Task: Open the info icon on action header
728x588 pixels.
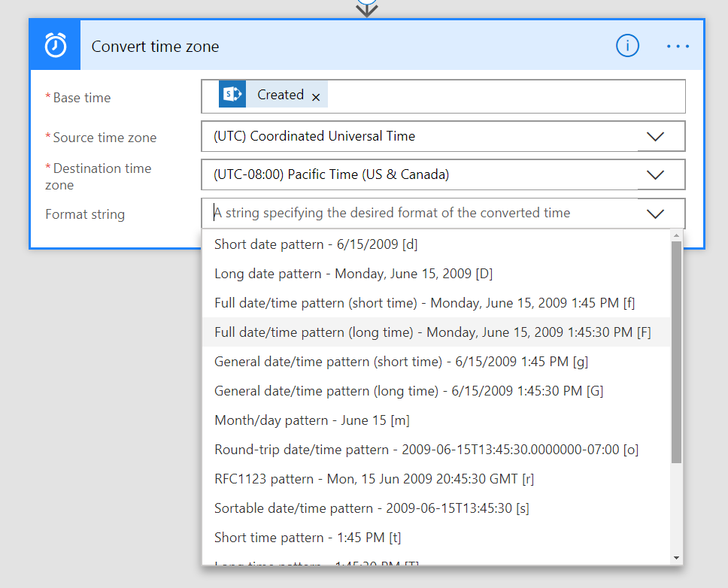Action: (626, 46)
